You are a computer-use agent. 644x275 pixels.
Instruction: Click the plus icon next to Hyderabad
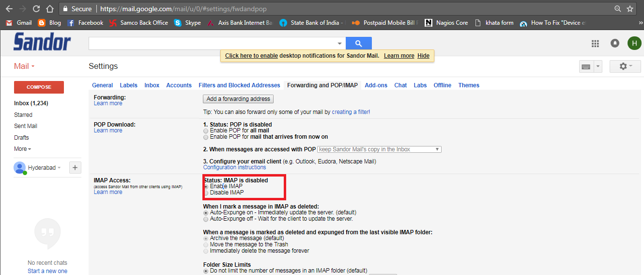(x=75, y=168)
